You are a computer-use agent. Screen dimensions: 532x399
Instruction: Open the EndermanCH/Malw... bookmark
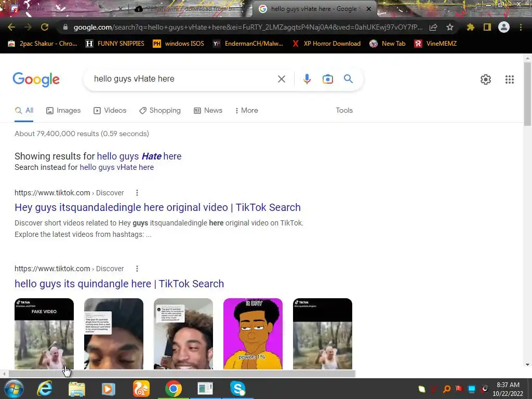(248, 44)
